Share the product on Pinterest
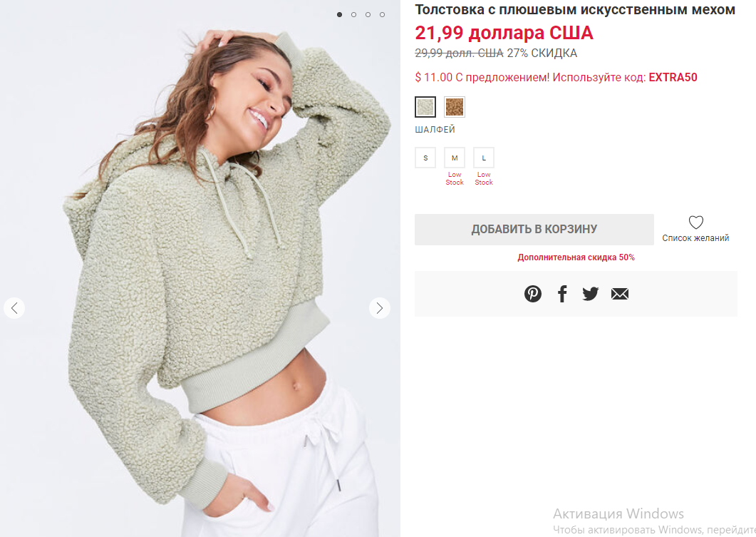Image resolution: width=756 pixels, height=537 pixels. click(533, 293)
